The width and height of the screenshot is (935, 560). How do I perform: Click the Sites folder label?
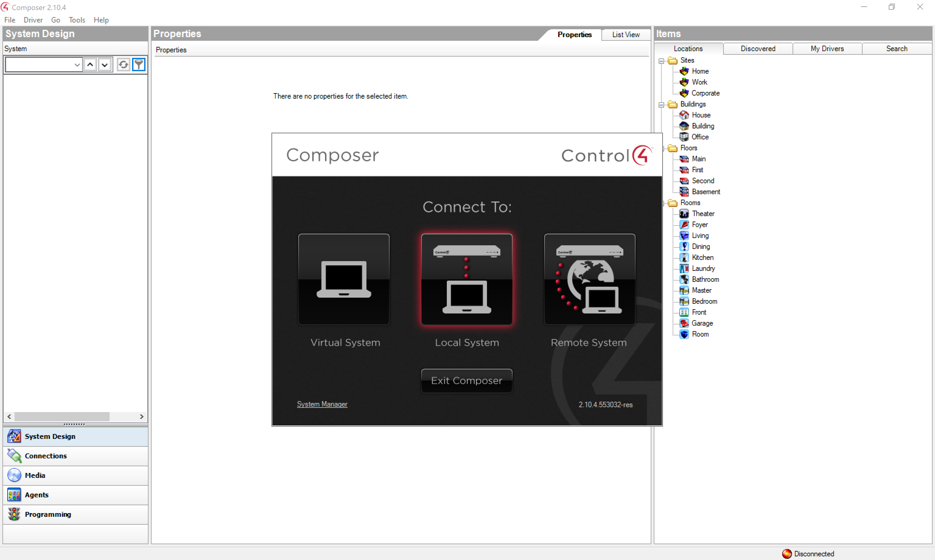coord(687,60)
